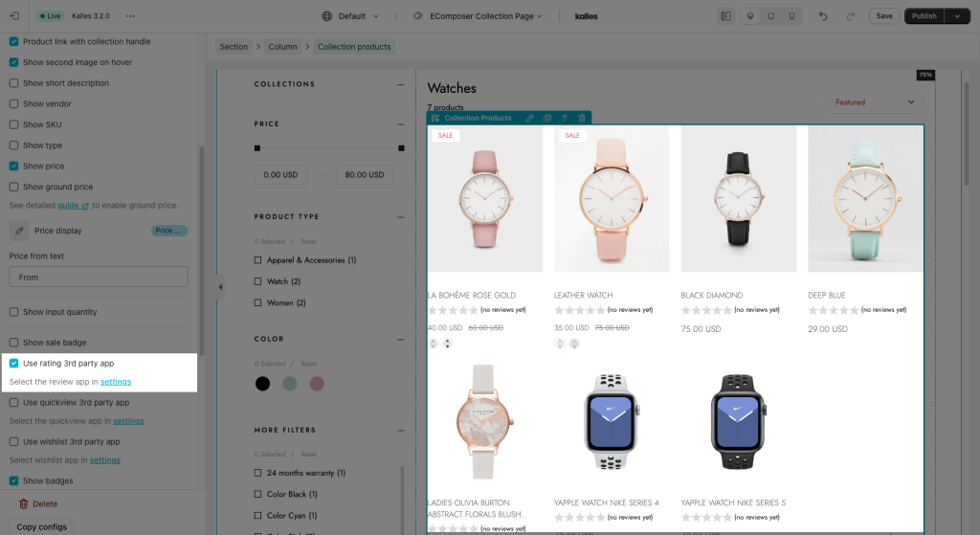
Task: Undo the last change
Action: click(823, 16)
